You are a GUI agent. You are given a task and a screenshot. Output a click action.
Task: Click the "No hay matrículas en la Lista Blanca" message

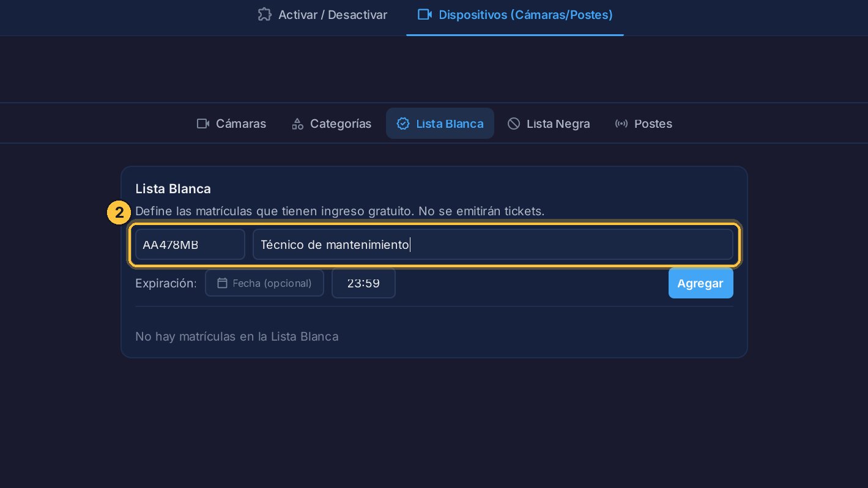click(x=237, y=336)
